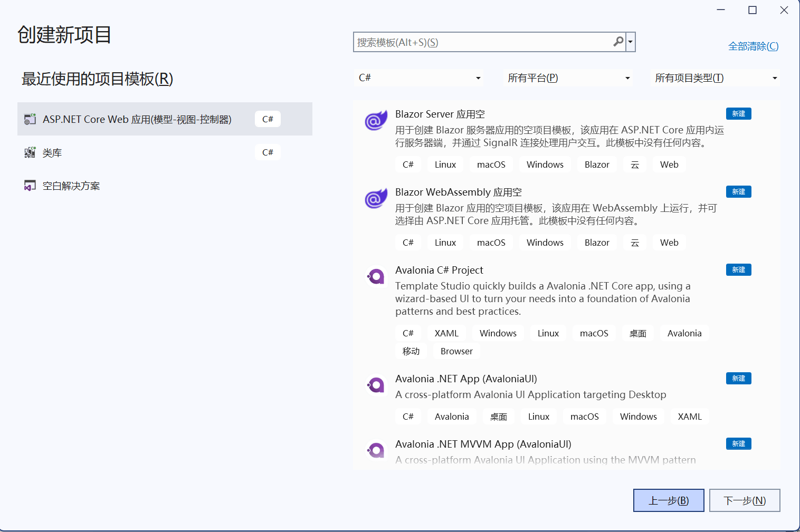Viewport: 800px width, 532px height.
Task: Click 新建 badge on Avalonia C# Project
Action: (738, 270)
